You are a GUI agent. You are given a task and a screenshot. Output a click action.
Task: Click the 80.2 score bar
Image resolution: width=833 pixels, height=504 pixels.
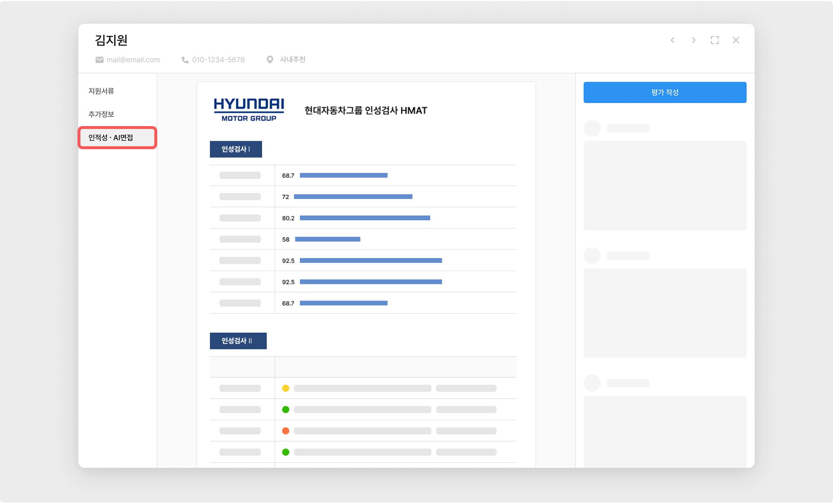(365, 218)
